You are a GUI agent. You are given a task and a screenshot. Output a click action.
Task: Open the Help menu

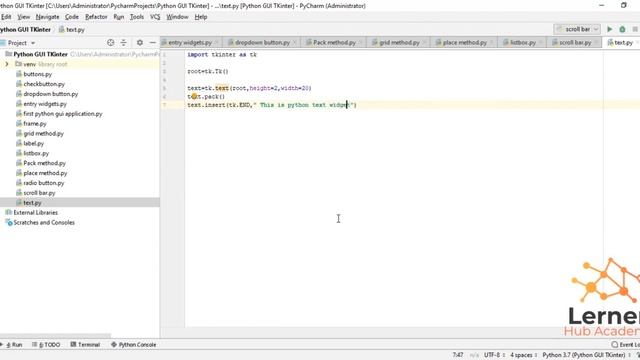(201, 17)
